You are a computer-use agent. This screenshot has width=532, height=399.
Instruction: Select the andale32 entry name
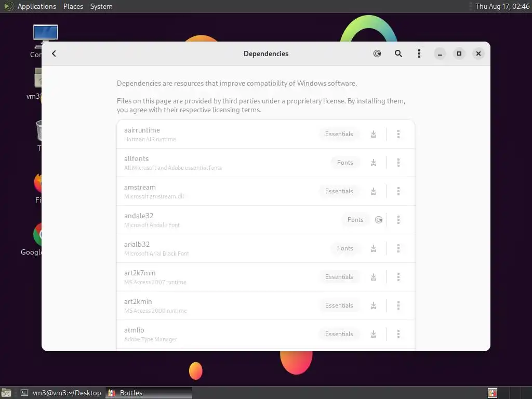pyautogui.click(x=139, y=216)
